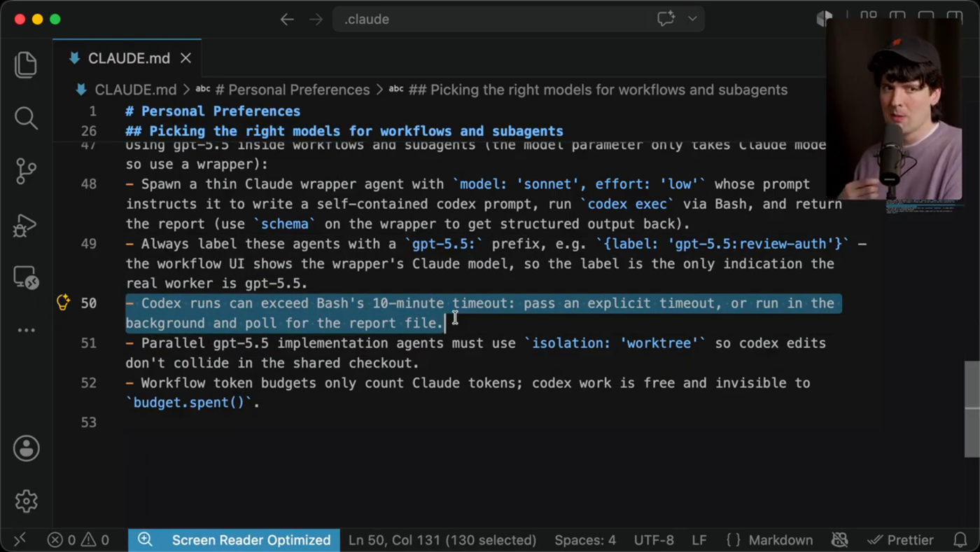This screenshot has width=980, height=552.
Task: Open the Explorer view in the activity bar
Action: [26, 64]
